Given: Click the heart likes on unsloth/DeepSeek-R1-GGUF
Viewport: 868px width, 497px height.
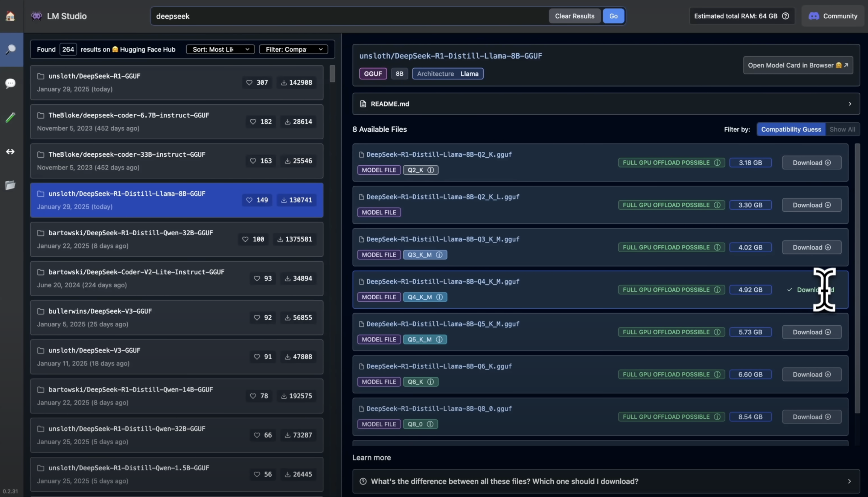Looking at the screenshot, I should tap(257, 82).
